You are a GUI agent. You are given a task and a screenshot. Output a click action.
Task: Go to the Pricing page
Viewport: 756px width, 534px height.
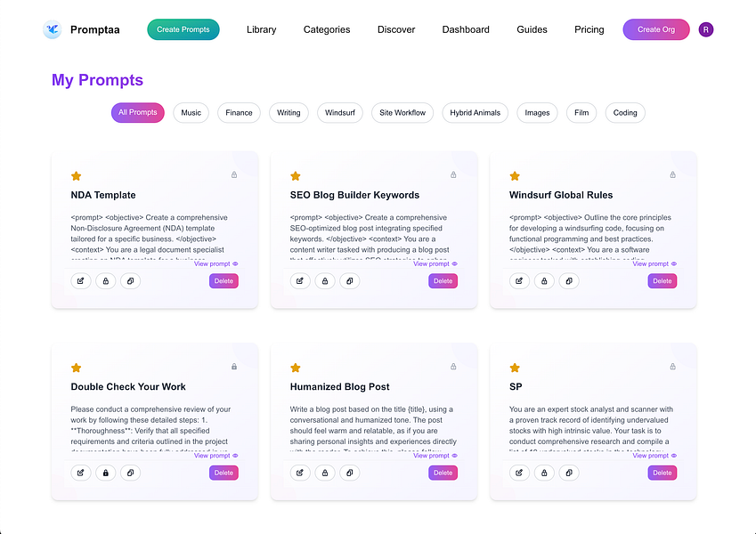[x=589, y=29]
